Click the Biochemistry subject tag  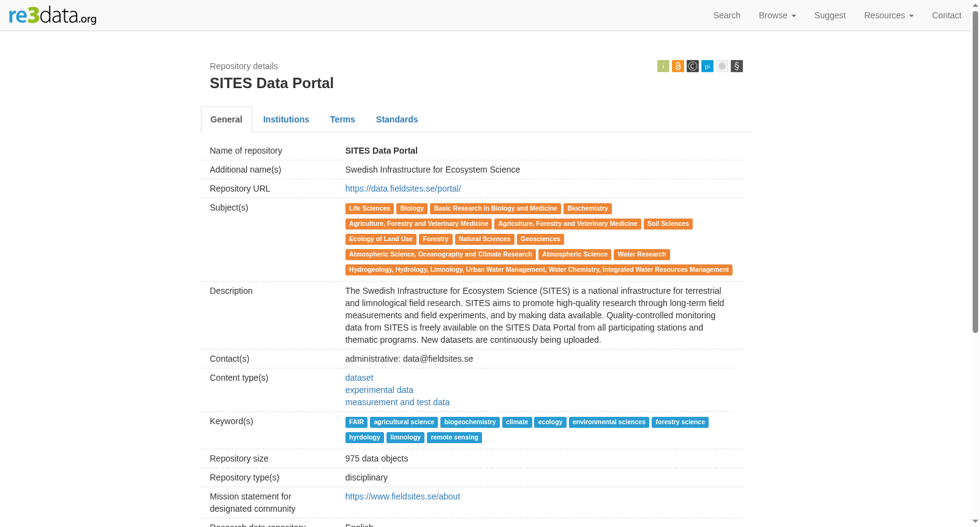pos(587,209)
